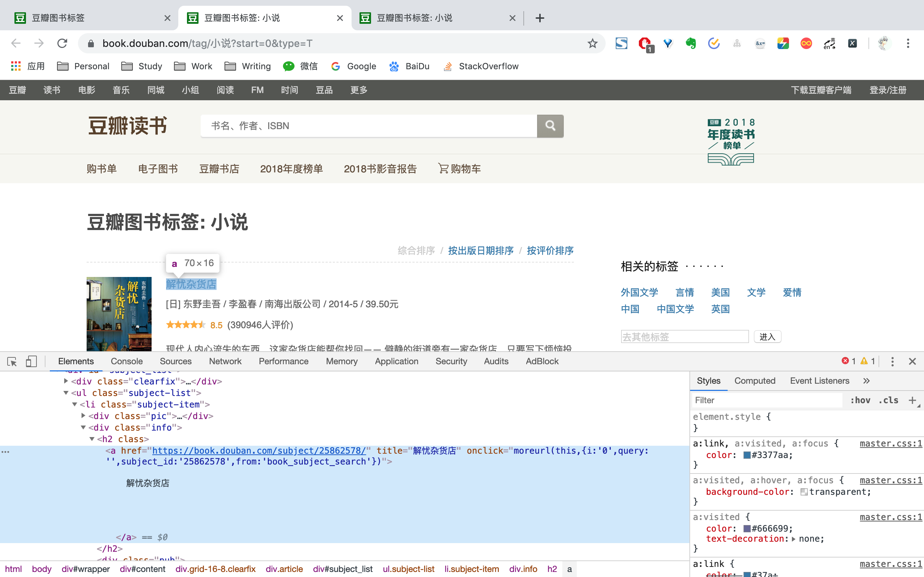Screen dimensions: 924x577
Task: Expand the div class="pic" node
Action: pyautogui.click(x=83, y=415)
